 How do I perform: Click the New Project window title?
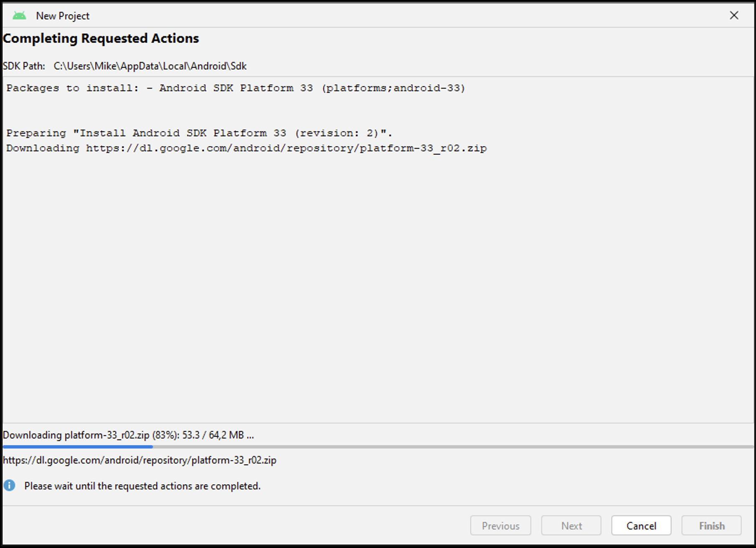pos(63,16)
